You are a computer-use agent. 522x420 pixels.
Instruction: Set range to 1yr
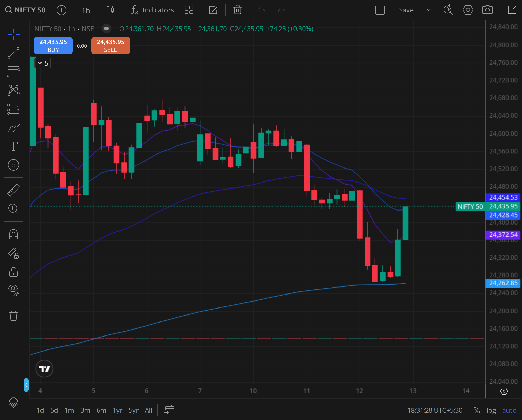tap(118, 410)
